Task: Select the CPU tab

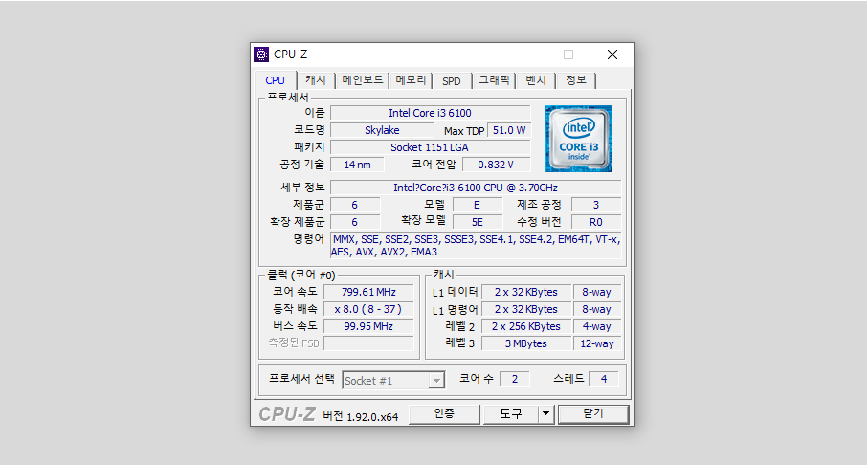Action: click(x=275, y=80)
